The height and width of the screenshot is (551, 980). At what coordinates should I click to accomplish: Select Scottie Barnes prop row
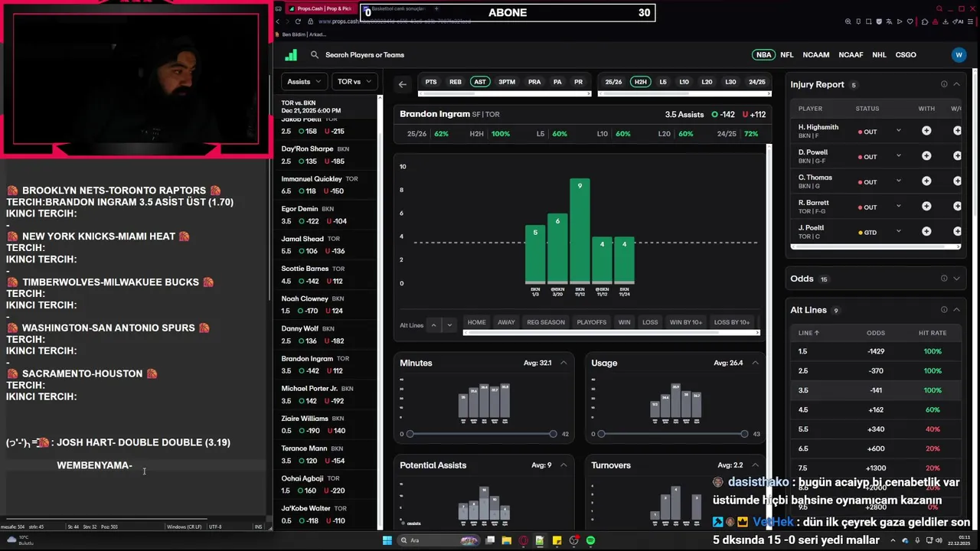[326, 275]
